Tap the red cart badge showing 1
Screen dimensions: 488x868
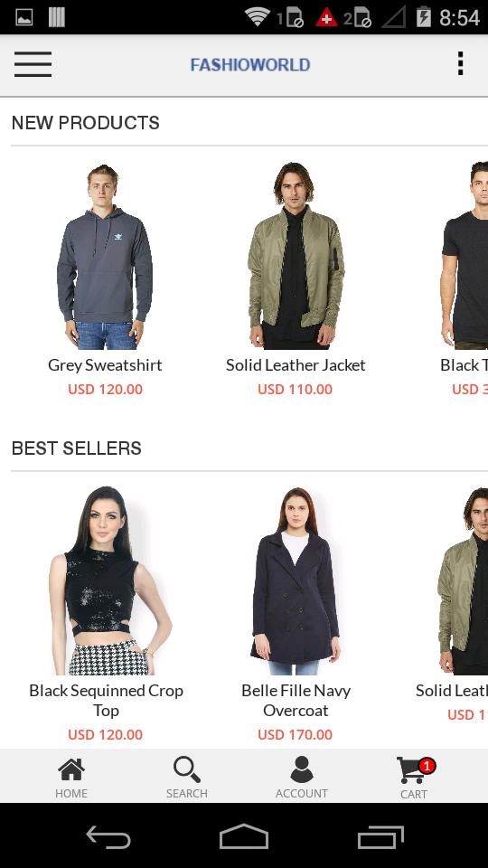[427, 766]
